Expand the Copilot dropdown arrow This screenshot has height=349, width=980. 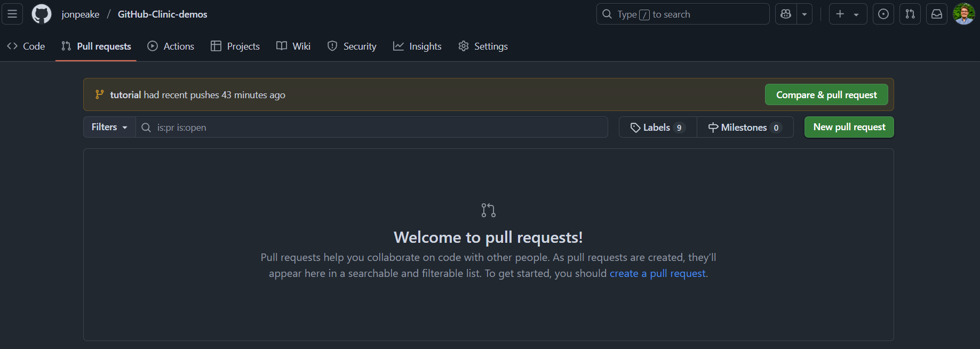click(804, 14)
